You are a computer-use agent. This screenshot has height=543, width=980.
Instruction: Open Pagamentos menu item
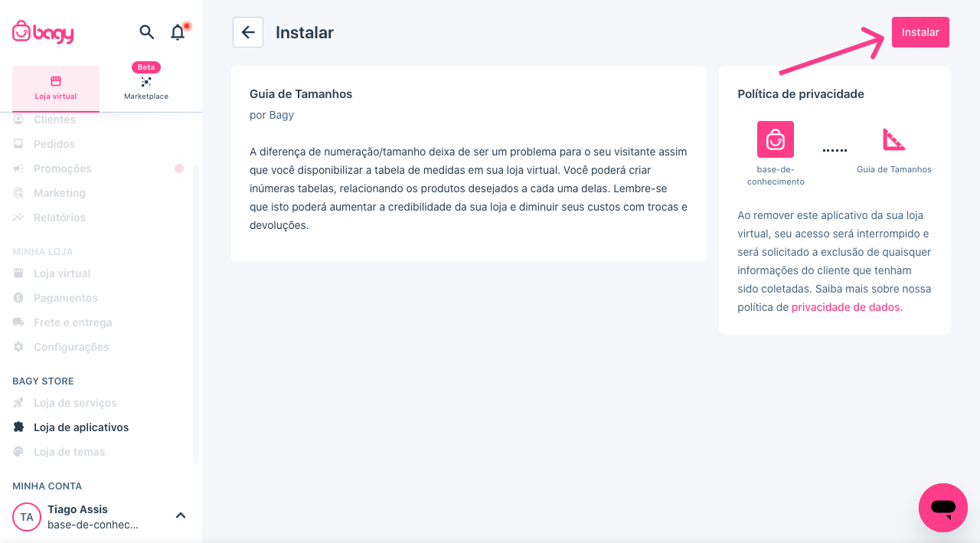(66, 298)
